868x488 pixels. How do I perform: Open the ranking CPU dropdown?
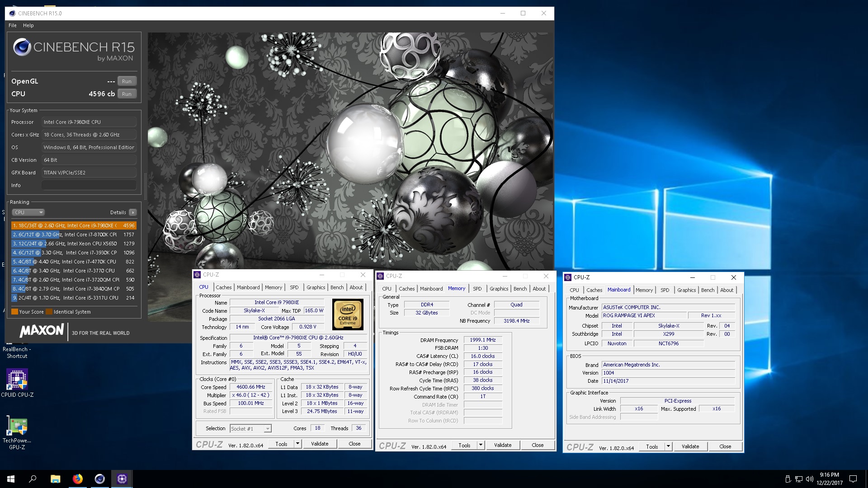28,212
